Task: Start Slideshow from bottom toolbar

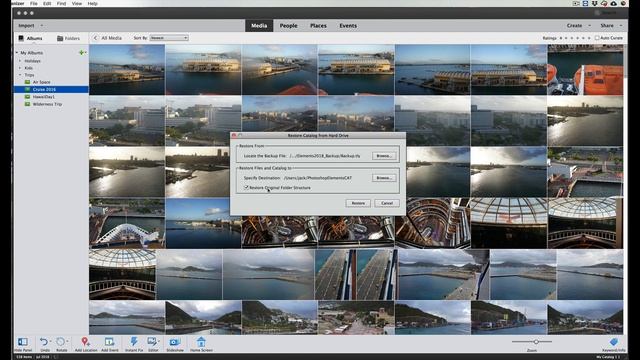Action: pos(175,342)
